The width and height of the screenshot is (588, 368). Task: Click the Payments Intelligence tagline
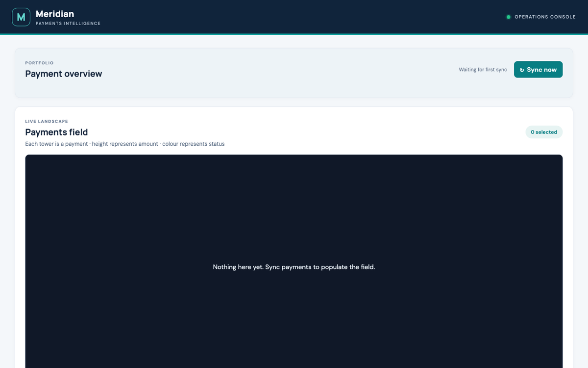(x=68, y=24)
